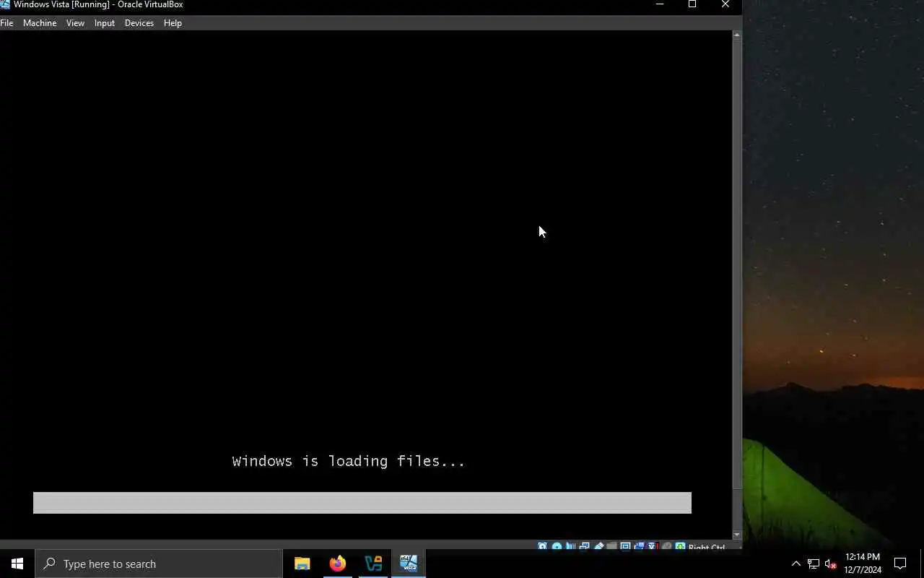
Task: Open the Devices menu
Action: click(x=139, y=23)
